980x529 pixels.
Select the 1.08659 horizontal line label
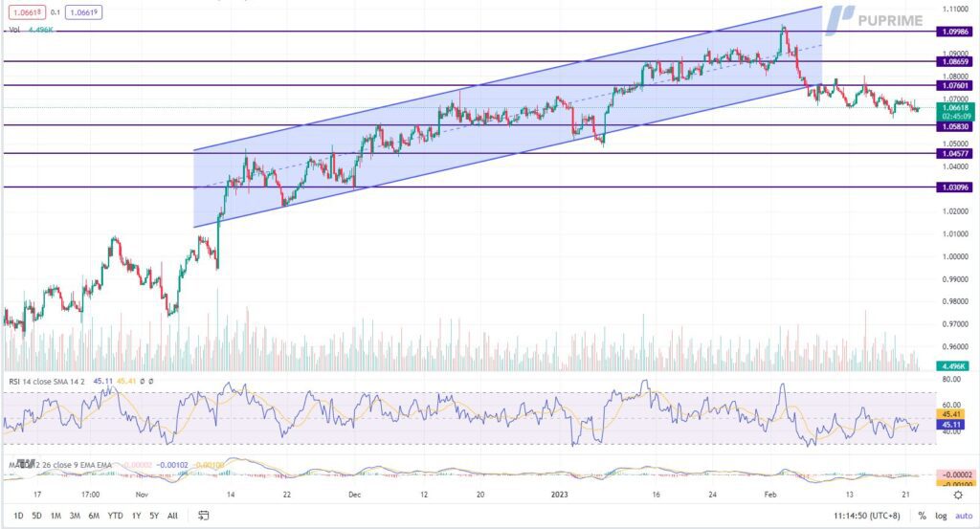[x=954, y=61]
